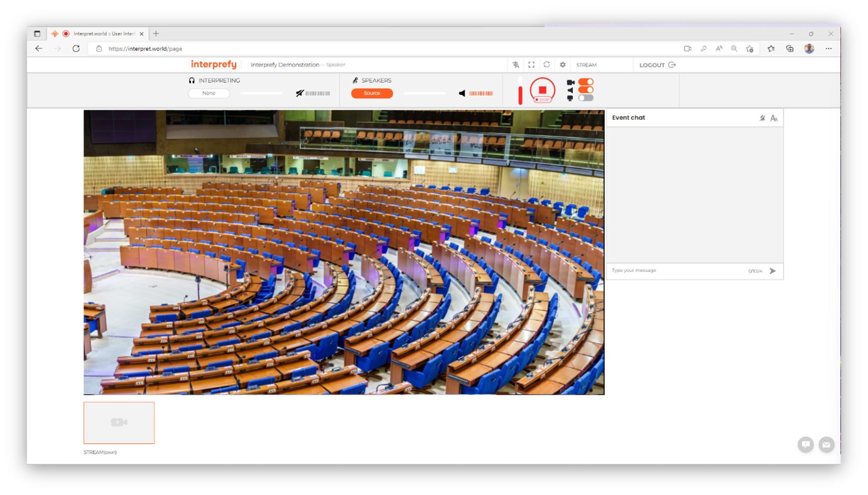The image size is (868, 495).
Task: Focus the Type your message field
Action: pyautogui.click(x=677, y=270)
